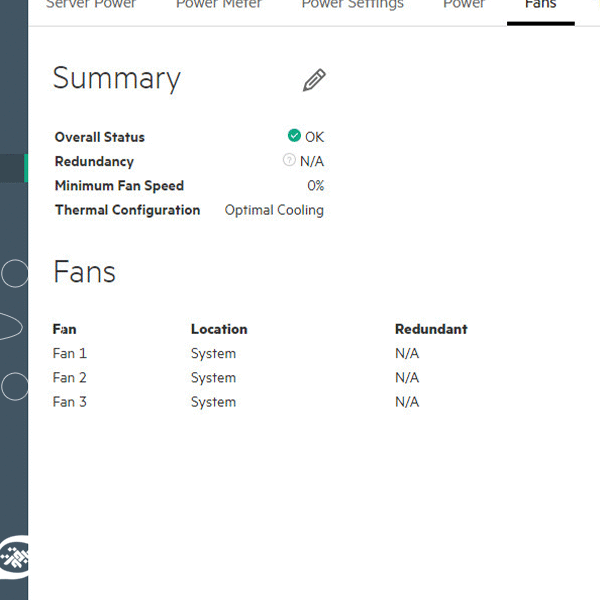Open the Power Settings tab
The height and width of the screenshot is (600, 600).
(353, 5)
